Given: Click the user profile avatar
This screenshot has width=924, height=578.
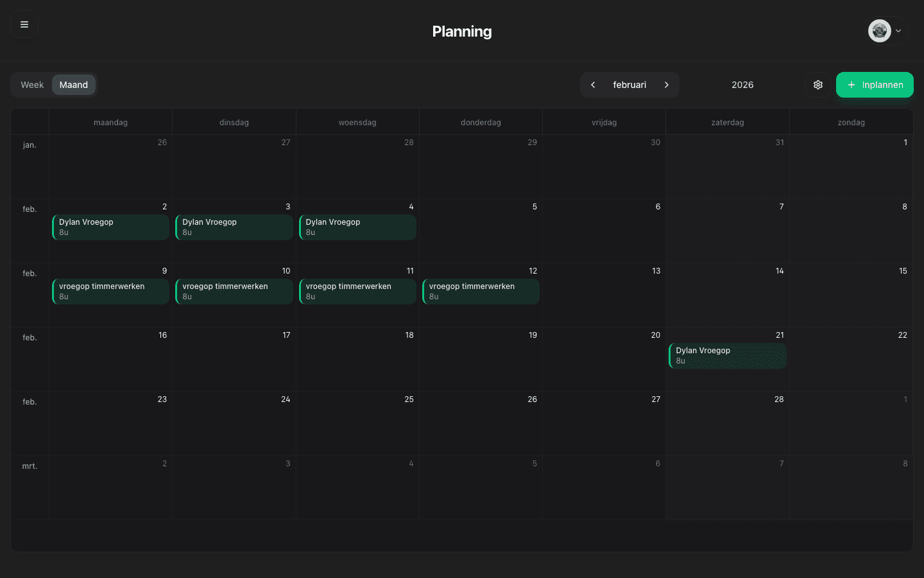Looking at the screenshot, I should coord(879,31).
